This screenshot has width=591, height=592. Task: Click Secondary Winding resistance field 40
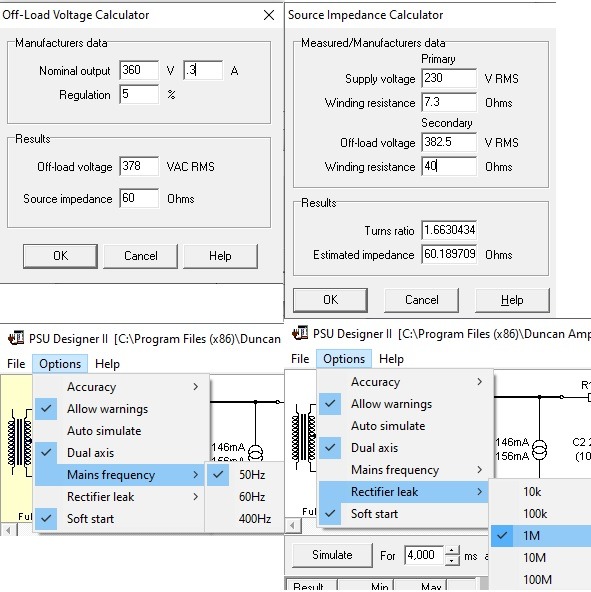click(449, 166)
